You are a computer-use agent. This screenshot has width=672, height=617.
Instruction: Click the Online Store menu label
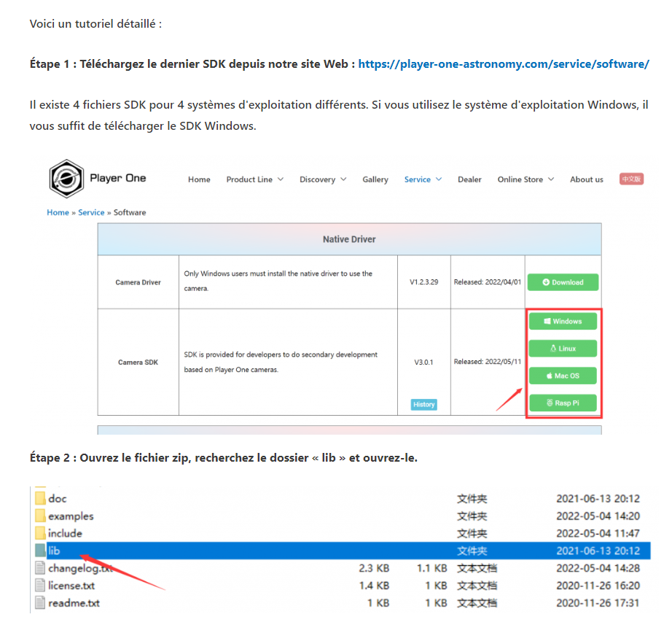520,179
